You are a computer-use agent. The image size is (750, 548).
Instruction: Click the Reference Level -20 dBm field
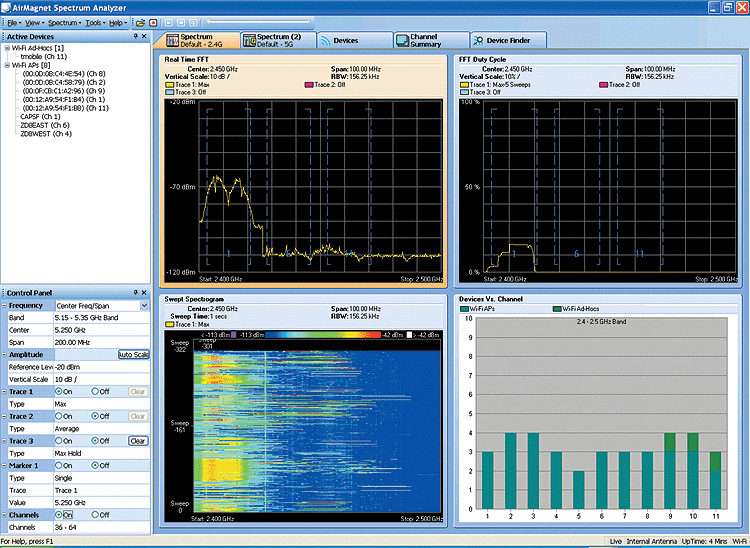click(x=102, y=367)
